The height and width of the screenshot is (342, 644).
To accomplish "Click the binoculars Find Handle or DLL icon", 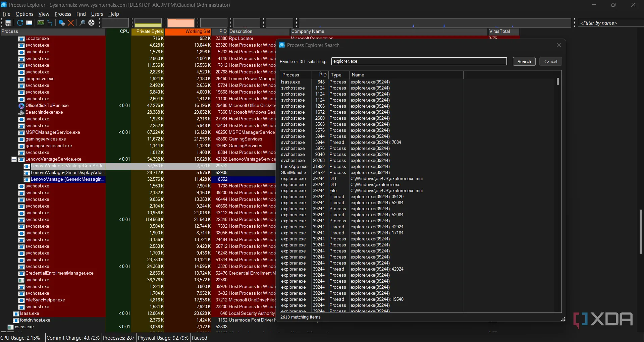I will pyautogui.click(x=82, y=23).
